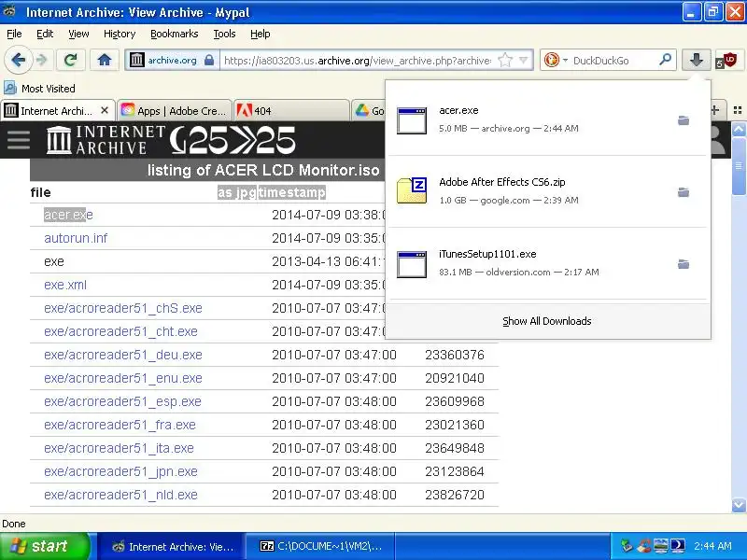Click Show All Downloads
The image size is (747, 560).
coord(547,321)
